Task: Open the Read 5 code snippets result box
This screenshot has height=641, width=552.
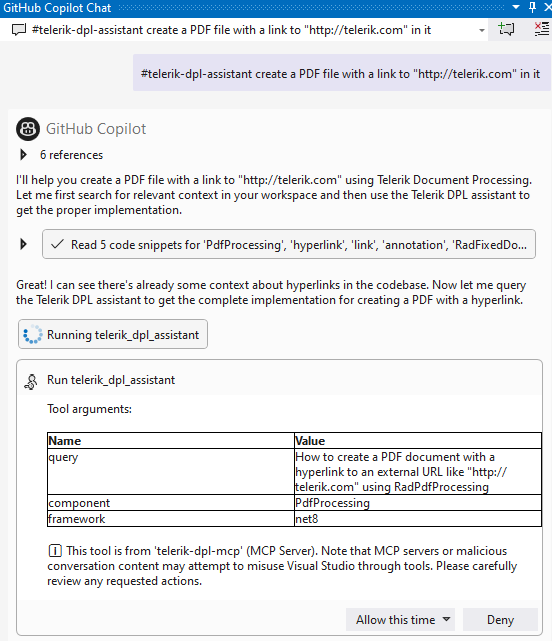Action: click(x=289, y=244)
